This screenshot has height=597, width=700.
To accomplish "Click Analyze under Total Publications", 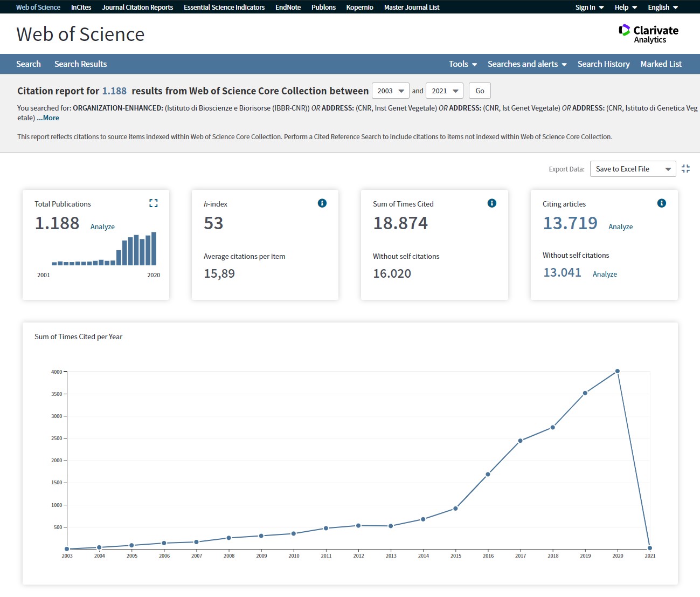I will (x=102, y=227).
